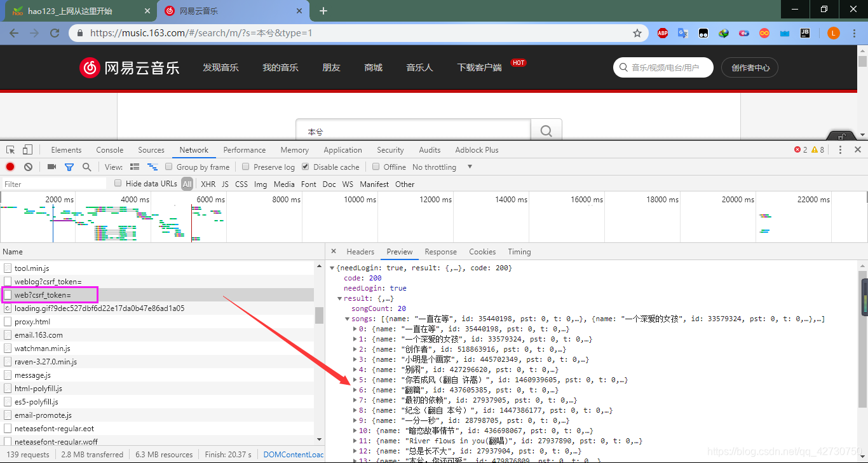Open 发现音乐 navigation link
868x463 pixels.
220,67
